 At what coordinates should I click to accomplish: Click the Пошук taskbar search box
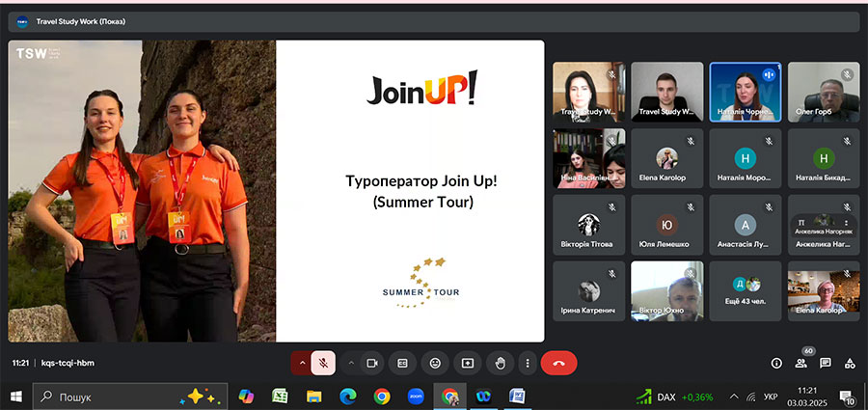click(130, 396)
